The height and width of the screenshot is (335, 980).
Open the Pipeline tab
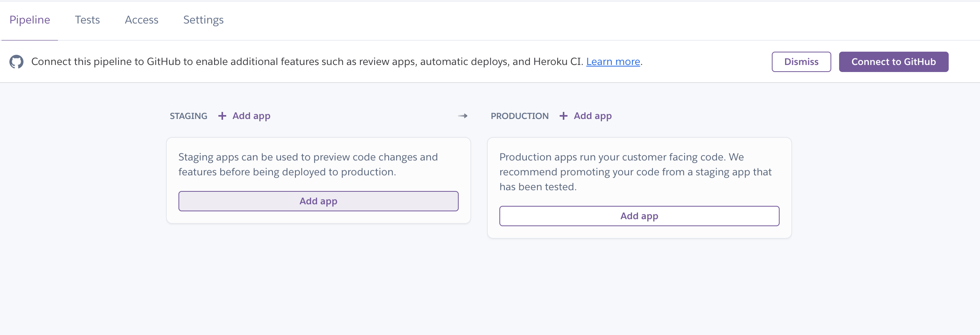[30, 20]
